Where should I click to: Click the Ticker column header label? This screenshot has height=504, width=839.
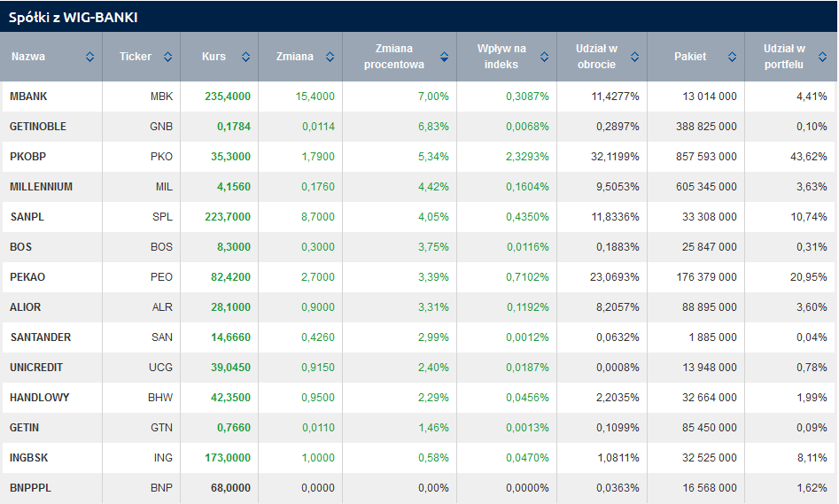coord(136,57)
